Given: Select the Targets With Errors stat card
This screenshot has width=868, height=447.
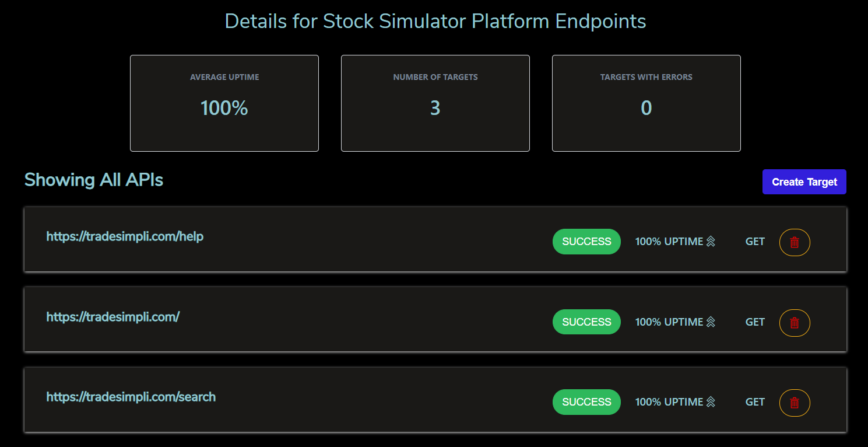Looking at the screenshot, I should tap(646, 103).
